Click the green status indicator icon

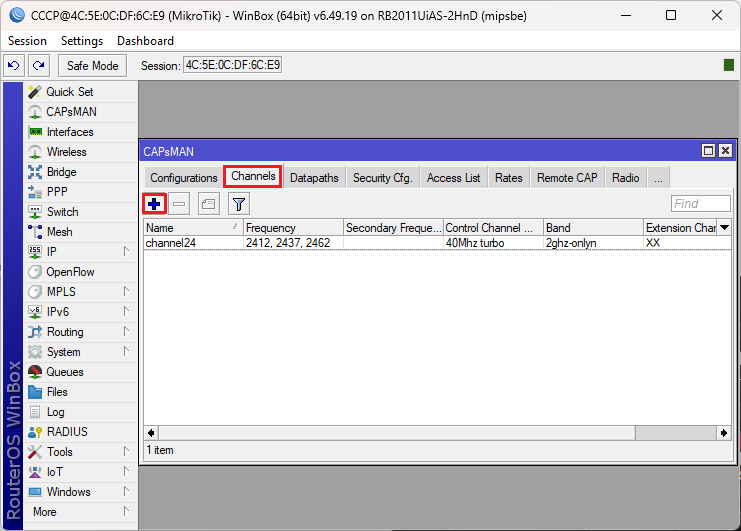729,65
